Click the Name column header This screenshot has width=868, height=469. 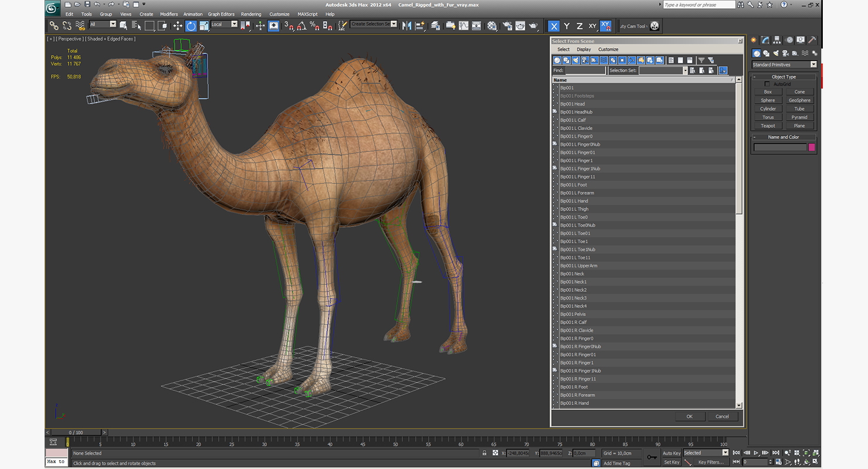(643, 80)
